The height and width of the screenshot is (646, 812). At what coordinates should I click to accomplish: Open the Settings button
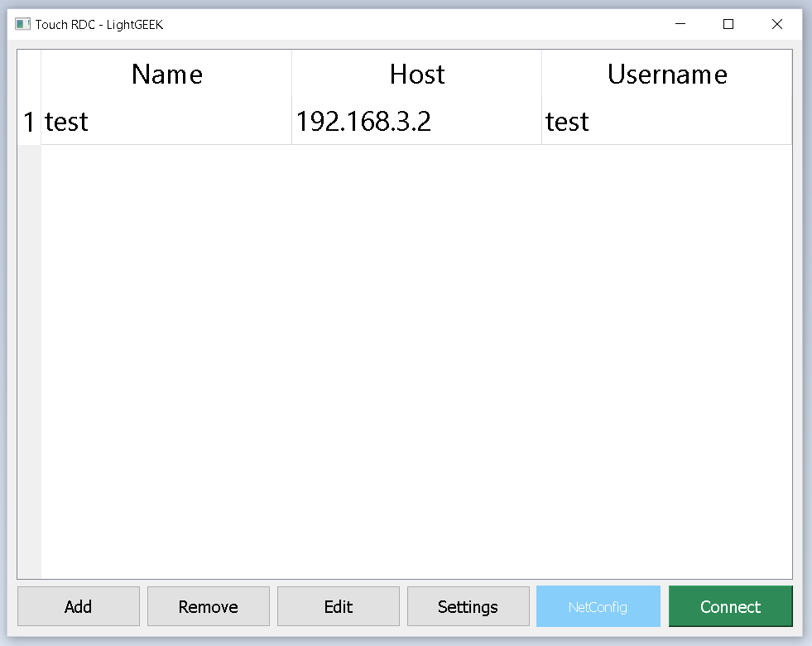[x=468, y=606]
